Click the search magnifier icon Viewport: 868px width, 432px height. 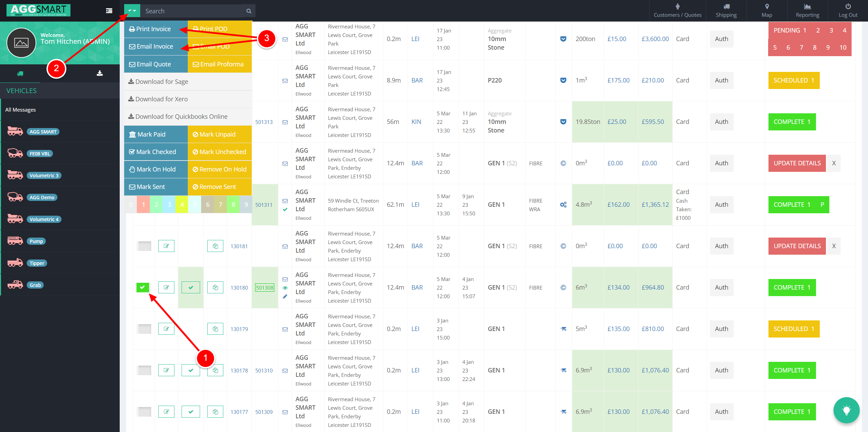[249, 11]
